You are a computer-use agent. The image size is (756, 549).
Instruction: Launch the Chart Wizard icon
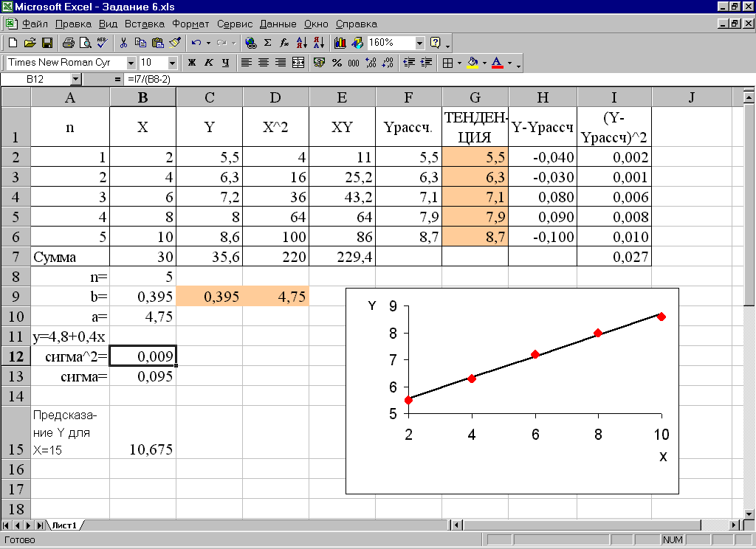click(x=340, y=43)
